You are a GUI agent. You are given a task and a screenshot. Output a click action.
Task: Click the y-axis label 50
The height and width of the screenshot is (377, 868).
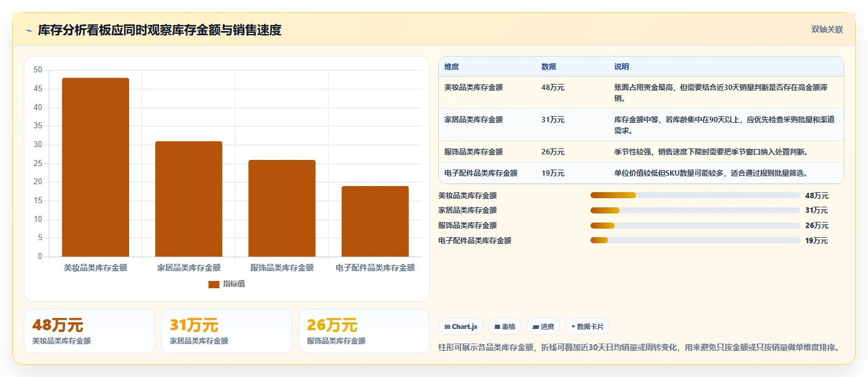[x=38, y=71]
